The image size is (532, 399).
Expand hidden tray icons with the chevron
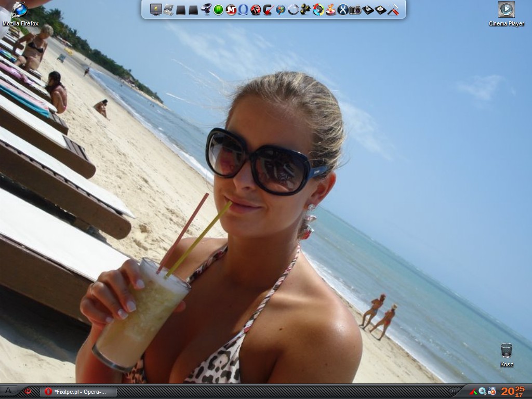pos(454,391)
